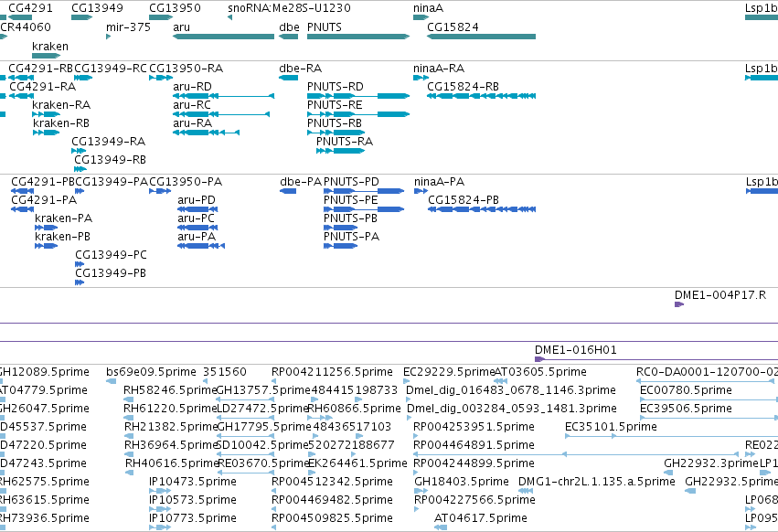
Task: Select EST RP004227566.5prime
Action: coord(416,509)
